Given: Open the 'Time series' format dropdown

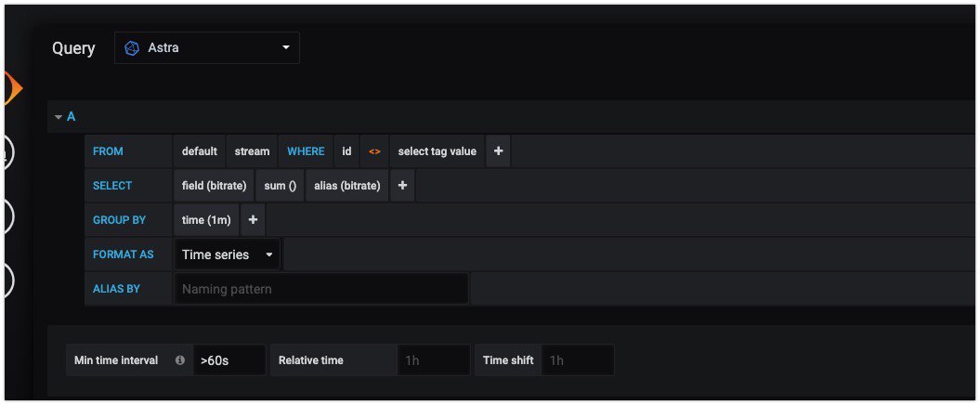Looking at the screenshot, I should click(228, 255).
